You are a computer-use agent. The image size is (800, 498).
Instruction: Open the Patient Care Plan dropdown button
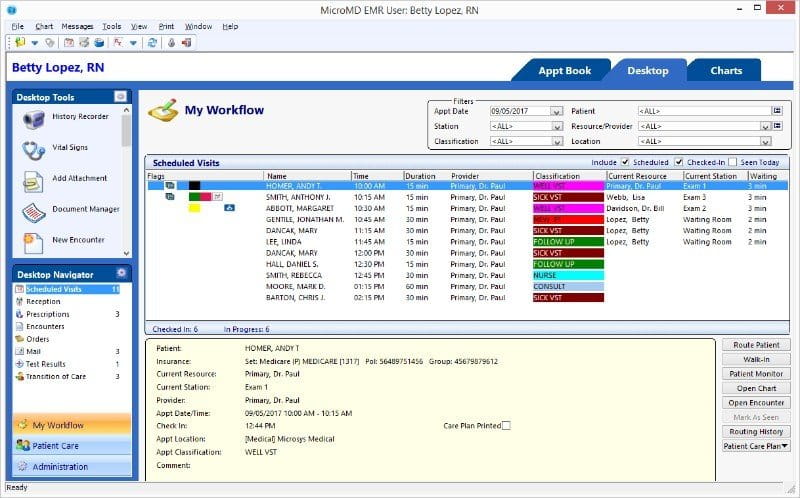pyautogui.click(x=756, y=446)
